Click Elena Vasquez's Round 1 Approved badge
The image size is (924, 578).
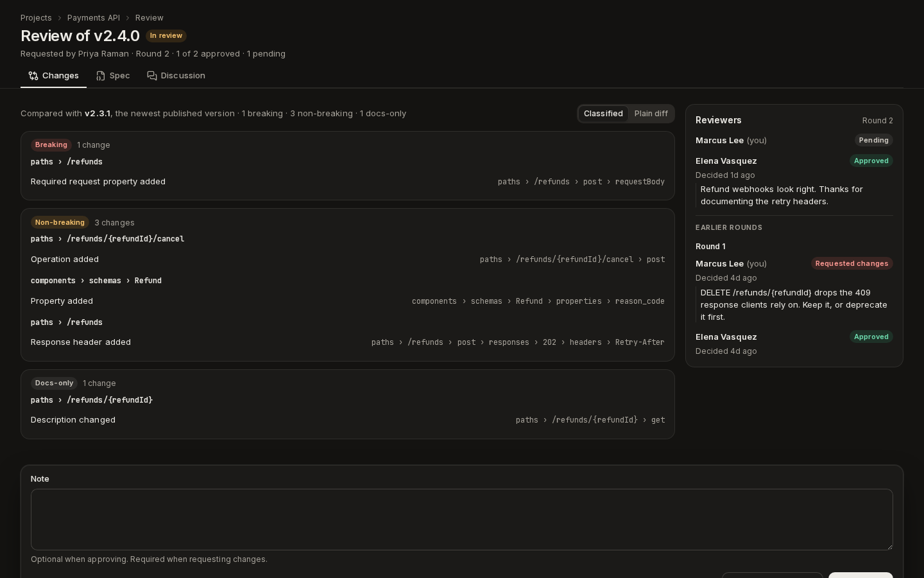click(871, 337)
